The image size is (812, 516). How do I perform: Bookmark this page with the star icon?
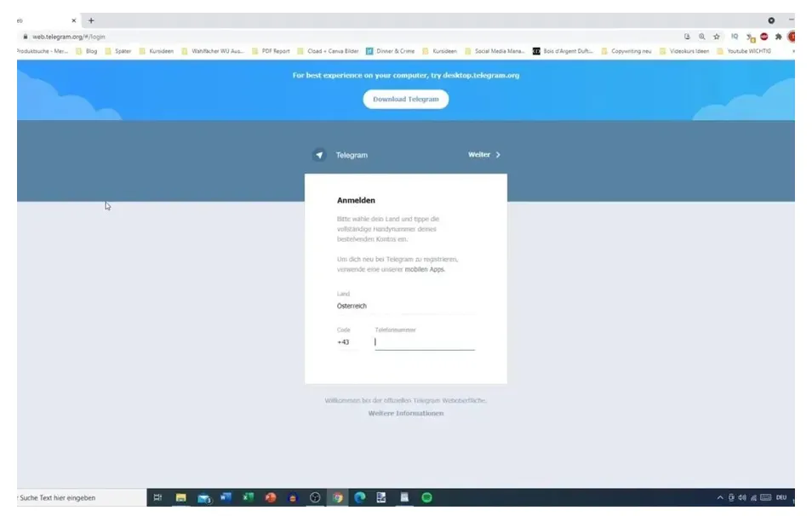click(x=717, y=37)
